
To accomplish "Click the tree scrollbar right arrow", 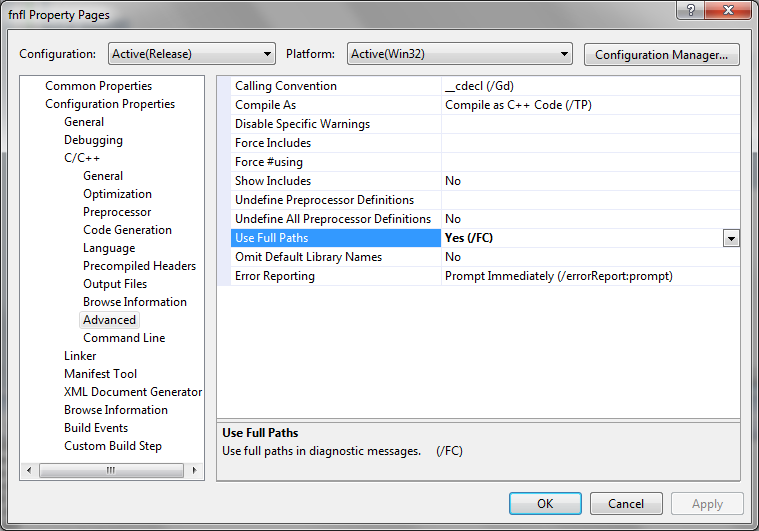I will 195,470.
